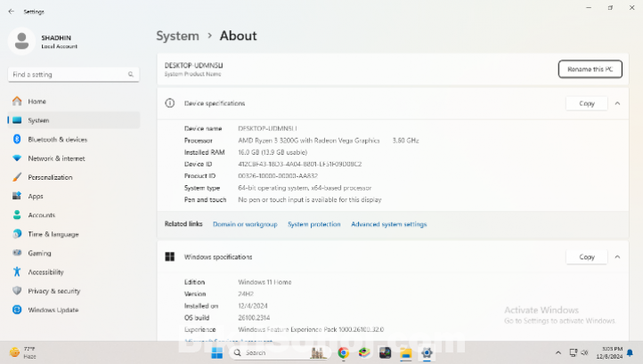Copy the Device specifications
643x364 pixels.
(x=586, y=103)
